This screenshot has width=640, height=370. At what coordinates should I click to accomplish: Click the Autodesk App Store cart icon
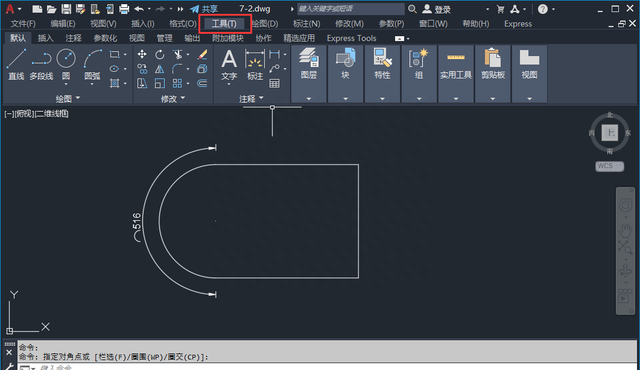coord(500,9)
